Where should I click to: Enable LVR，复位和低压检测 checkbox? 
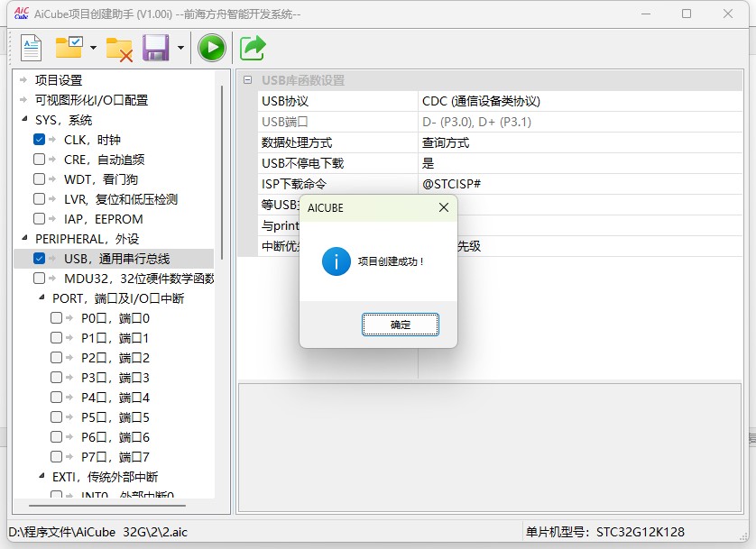click(39, 199)
